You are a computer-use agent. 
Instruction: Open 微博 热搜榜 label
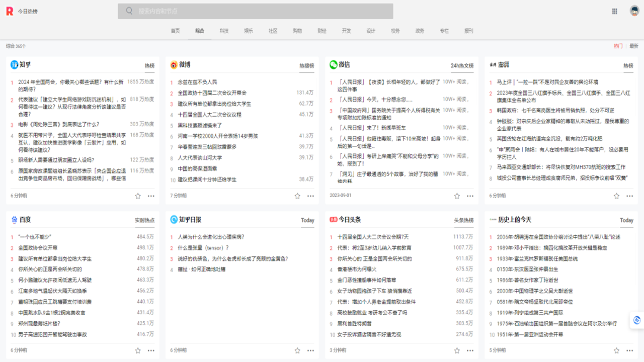point(306,65)
